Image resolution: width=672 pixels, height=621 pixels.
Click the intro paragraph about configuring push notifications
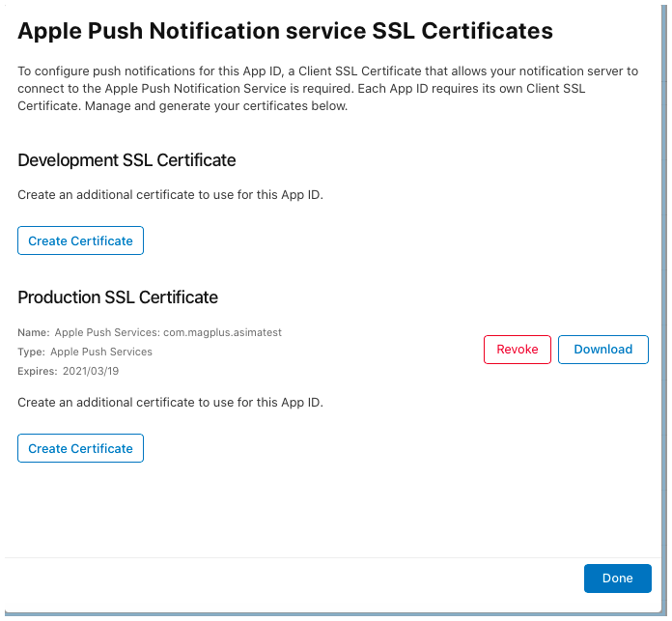point(328,88)
